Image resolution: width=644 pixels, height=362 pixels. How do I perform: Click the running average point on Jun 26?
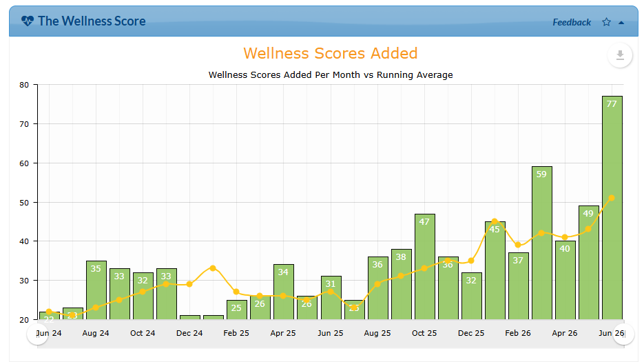[x=612, y=198]
